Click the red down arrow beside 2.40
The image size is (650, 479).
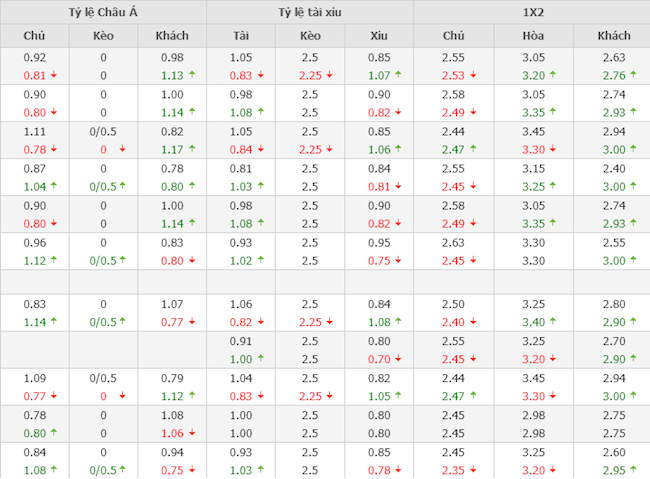coord(473,321)
